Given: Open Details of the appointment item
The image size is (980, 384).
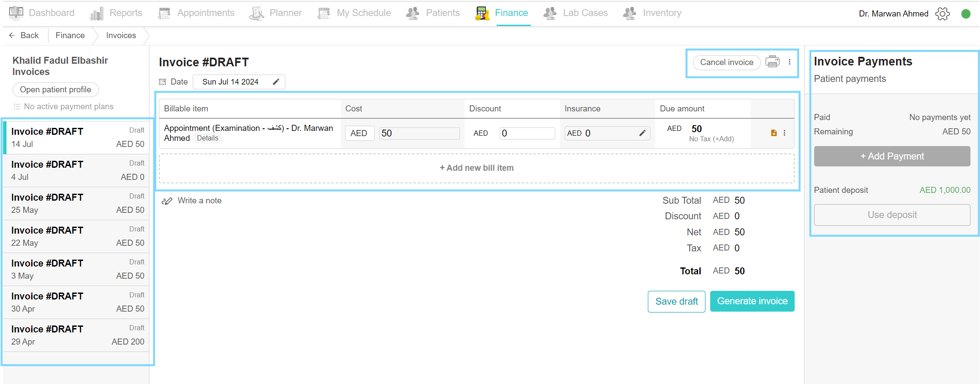Looking at the screenshot, I should (x=207, y=138).
